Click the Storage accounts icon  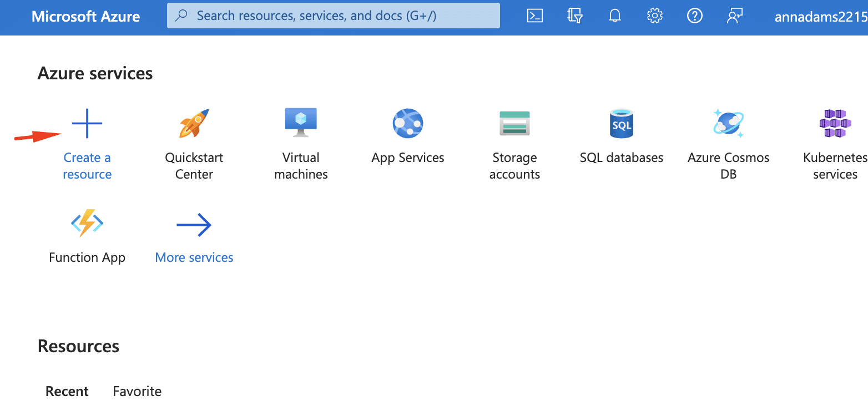514,123
